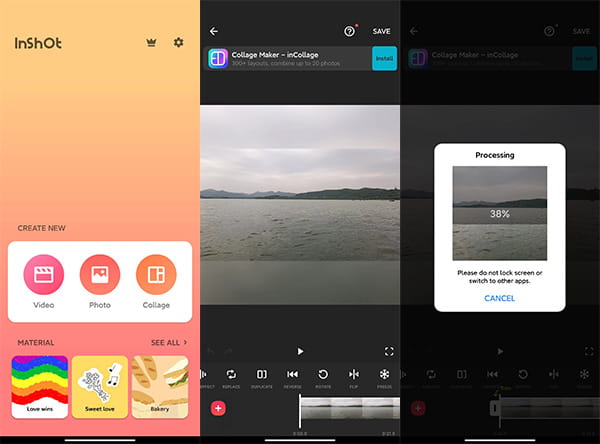
Task: Create a new Collage project
Action: point(156,274)
